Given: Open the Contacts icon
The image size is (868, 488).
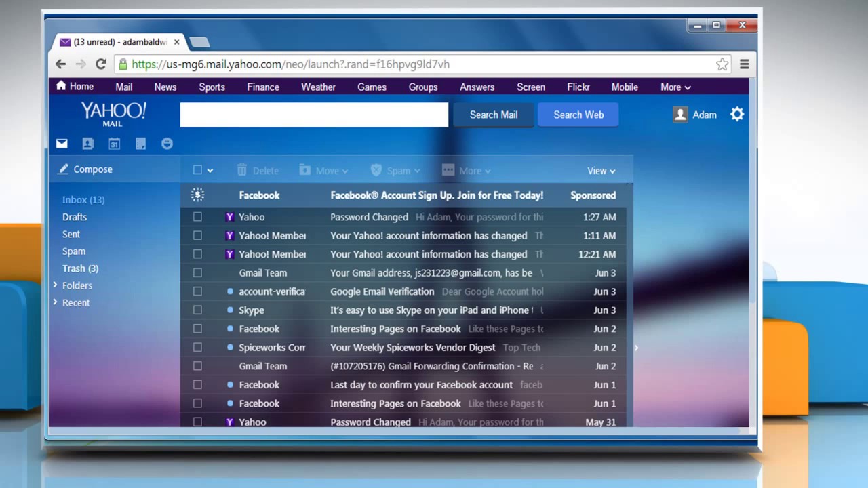Looking at the screenshot, I should [87, 144].
